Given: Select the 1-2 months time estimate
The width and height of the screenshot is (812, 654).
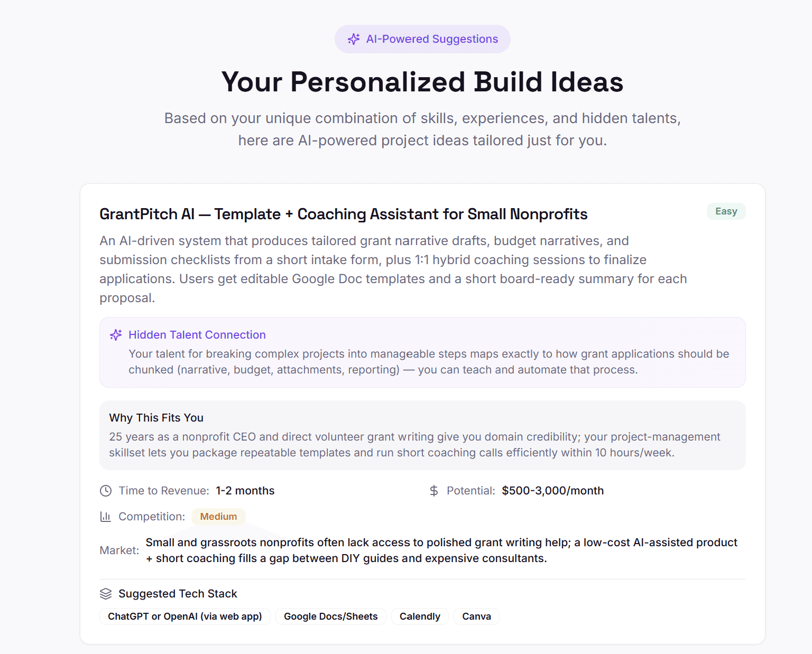Looking at the screenshot, I should click(x=245, y=491).
